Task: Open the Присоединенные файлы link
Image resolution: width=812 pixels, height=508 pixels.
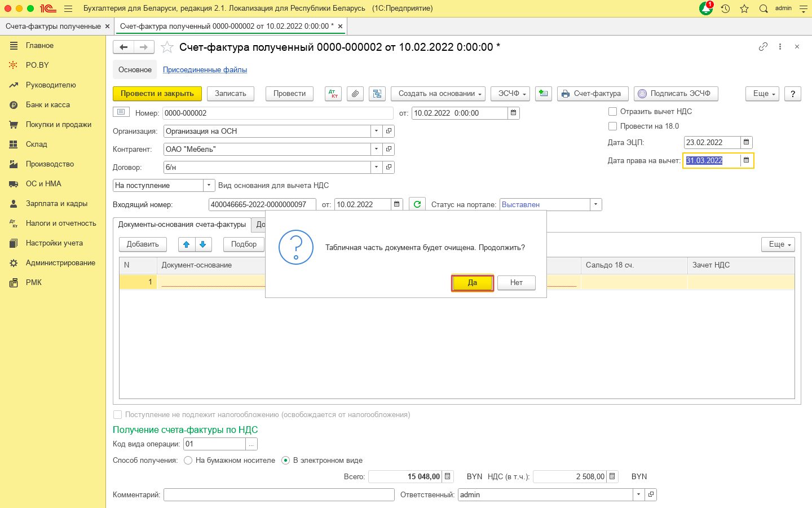Action: (205, 70)
